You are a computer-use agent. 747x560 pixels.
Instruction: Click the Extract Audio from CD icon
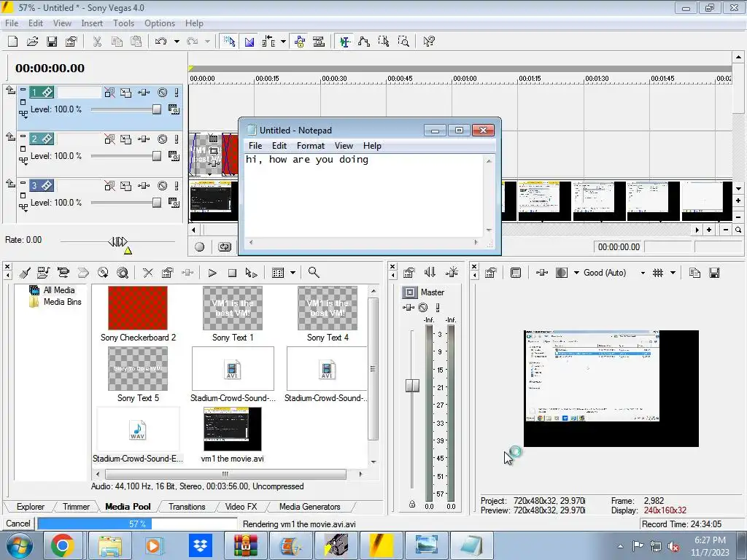point(103,273)
